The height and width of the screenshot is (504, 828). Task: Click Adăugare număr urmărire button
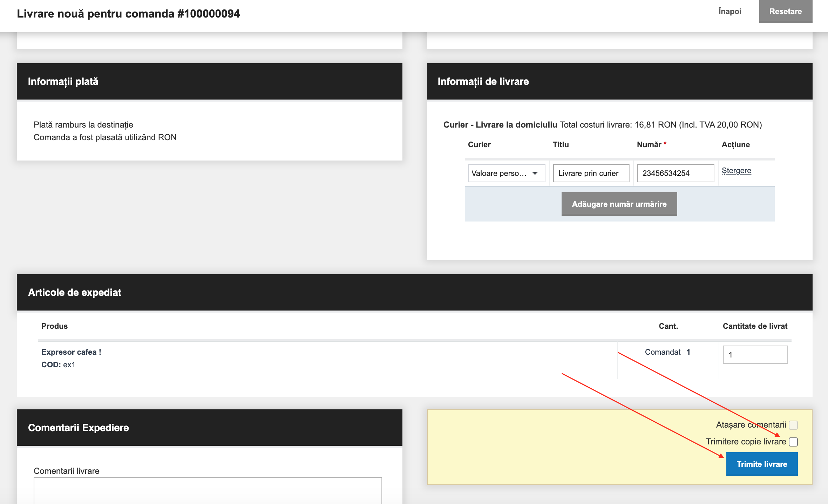tap(619, 204)
